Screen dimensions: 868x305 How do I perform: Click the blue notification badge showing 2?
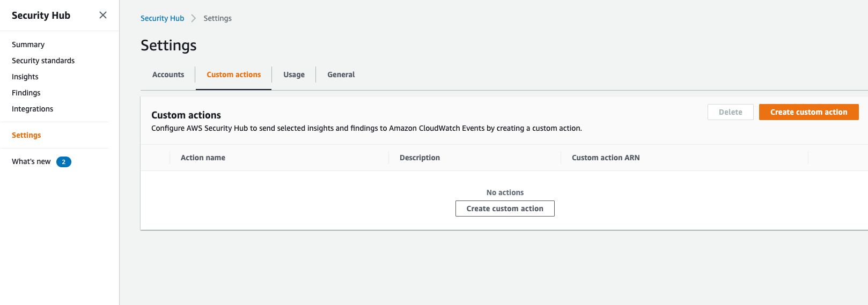[x=64, y=162]
